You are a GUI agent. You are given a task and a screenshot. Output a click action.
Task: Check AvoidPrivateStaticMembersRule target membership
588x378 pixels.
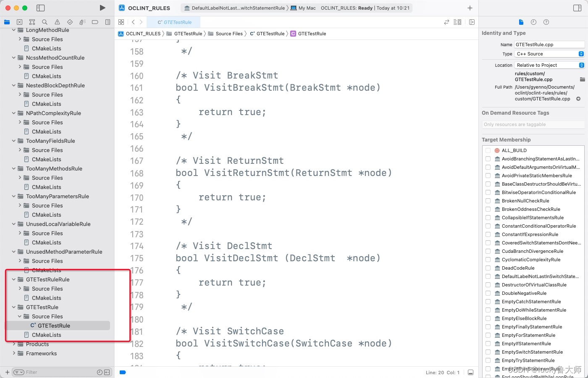[x=488, y=176]
